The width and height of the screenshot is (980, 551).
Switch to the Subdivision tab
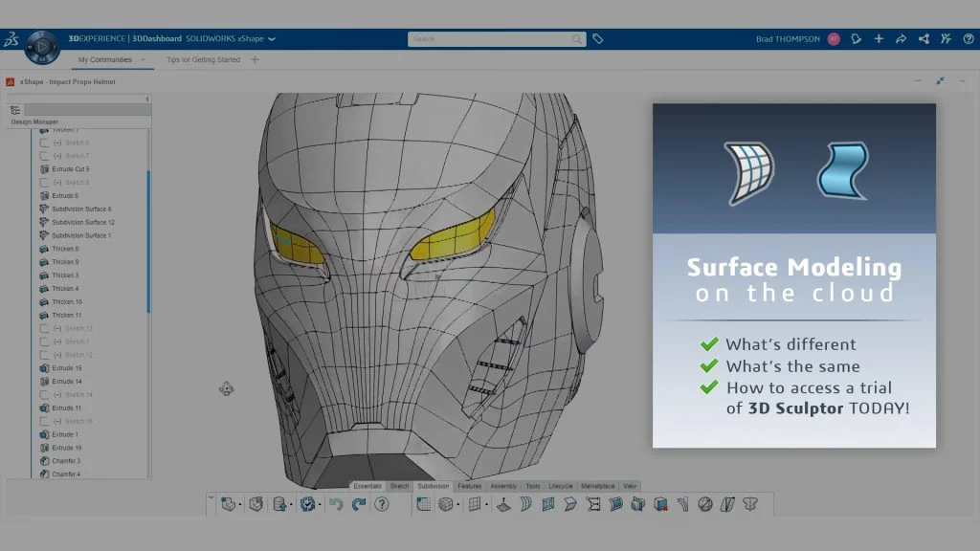coord(433,486)
